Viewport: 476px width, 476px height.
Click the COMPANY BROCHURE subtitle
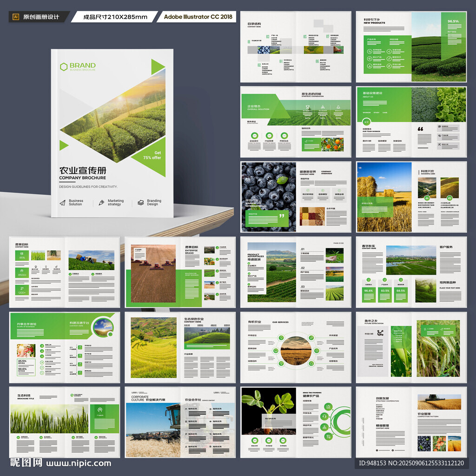point(83,178)
